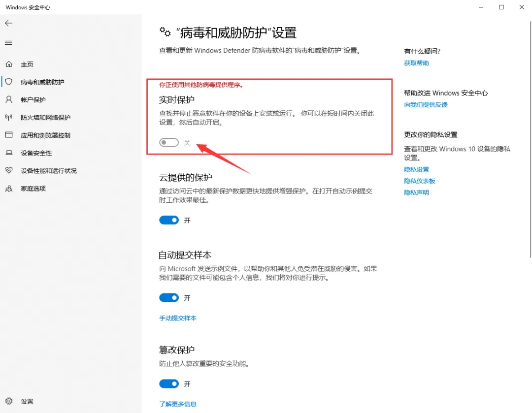This screenshot has width=532, height=413.
Task: Select 家庭选项 in the sidebar
Action: coord(33,189)
